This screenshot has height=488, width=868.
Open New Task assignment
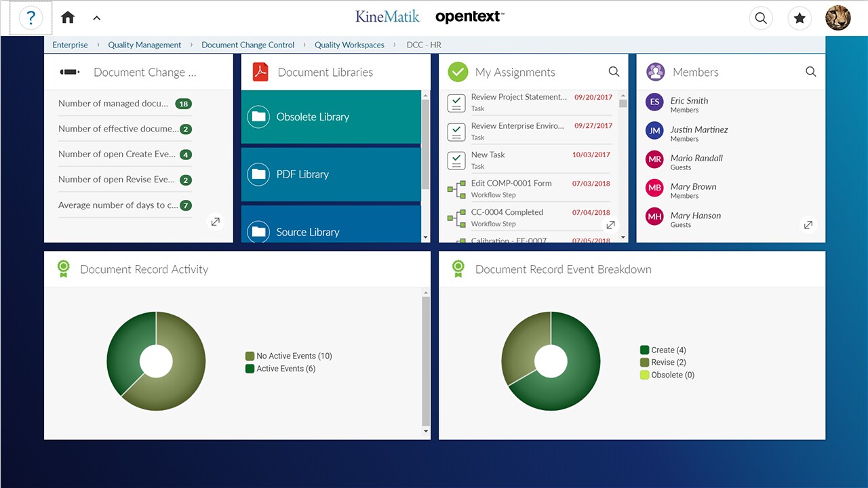coord(529,160)
